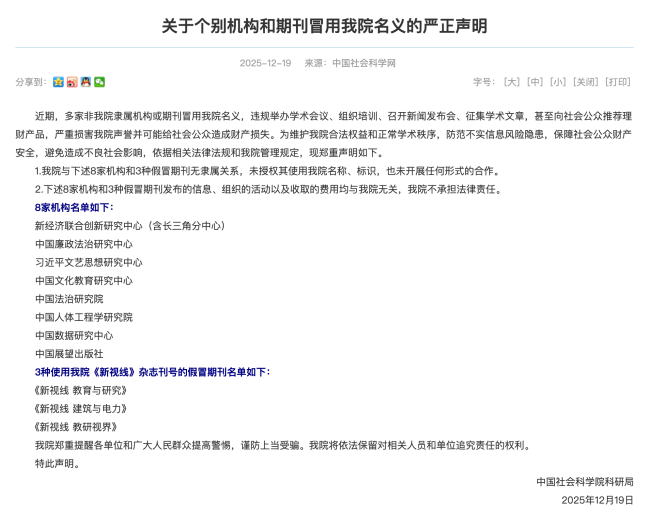
Task: Share article to QQ Zone star icon
Action: point(58,82)
